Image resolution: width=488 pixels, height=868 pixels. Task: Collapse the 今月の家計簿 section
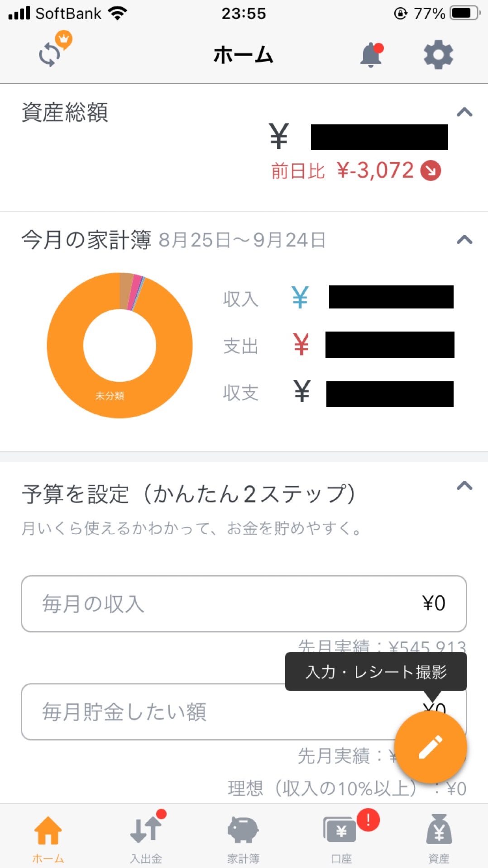(x=464, y=240)
